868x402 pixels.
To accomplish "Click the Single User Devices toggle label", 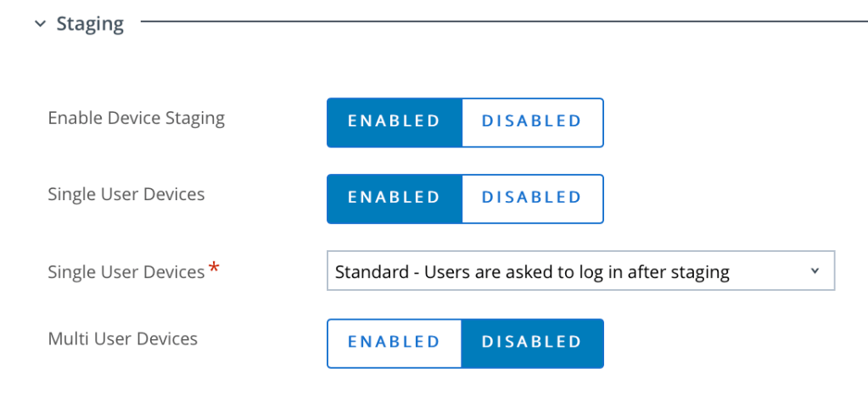I will tap(126, 194).
